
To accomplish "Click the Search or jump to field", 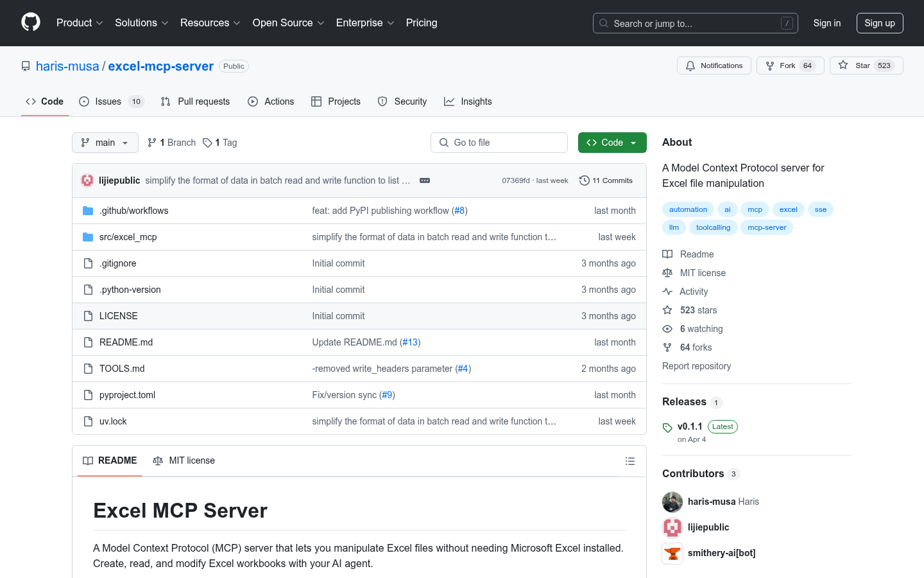I will click(x=696, y=23).
